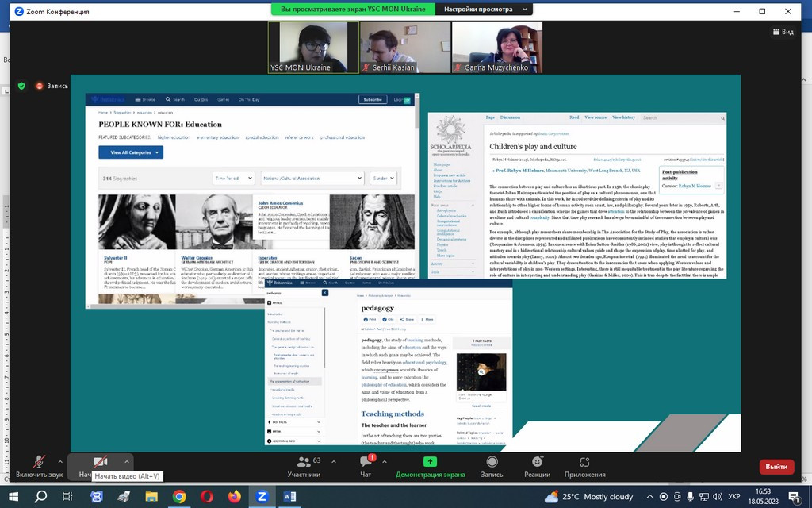Expand audio options chevron next to Включить звук

[60, 461]
